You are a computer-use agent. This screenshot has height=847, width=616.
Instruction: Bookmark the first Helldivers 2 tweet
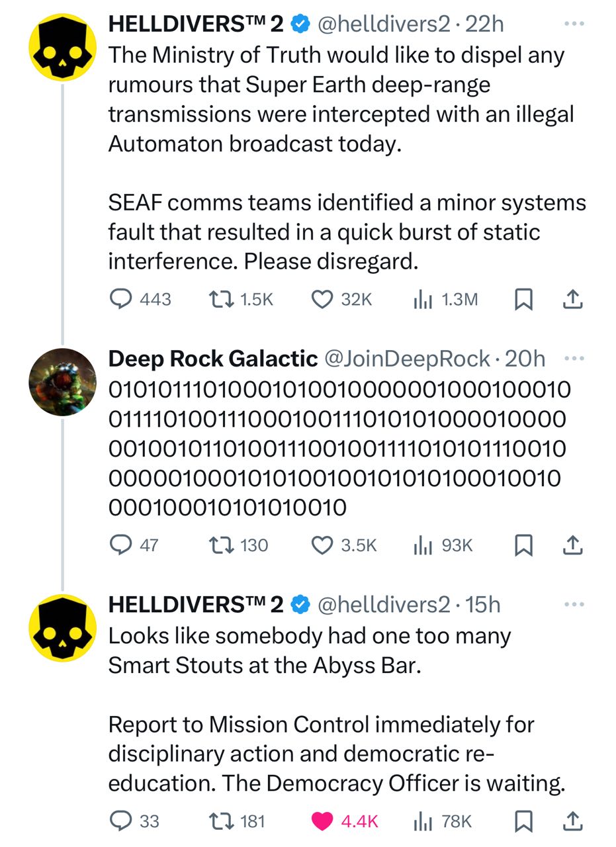(x=523, y=300)
